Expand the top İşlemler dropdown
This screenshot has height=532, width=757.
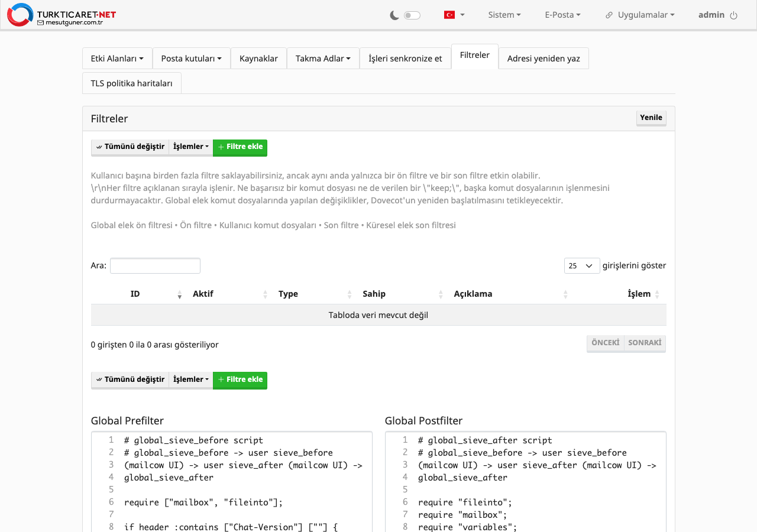click(190, 147)
